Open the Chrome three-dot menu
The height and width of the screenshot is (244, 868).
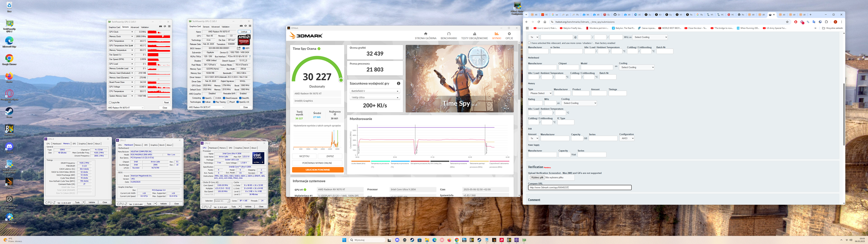(x=841, y=22)
